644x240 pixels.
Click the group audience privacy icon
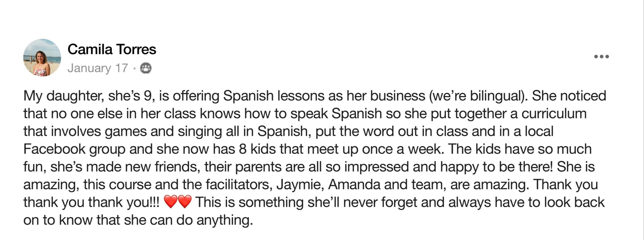click(x=146, y=68)
